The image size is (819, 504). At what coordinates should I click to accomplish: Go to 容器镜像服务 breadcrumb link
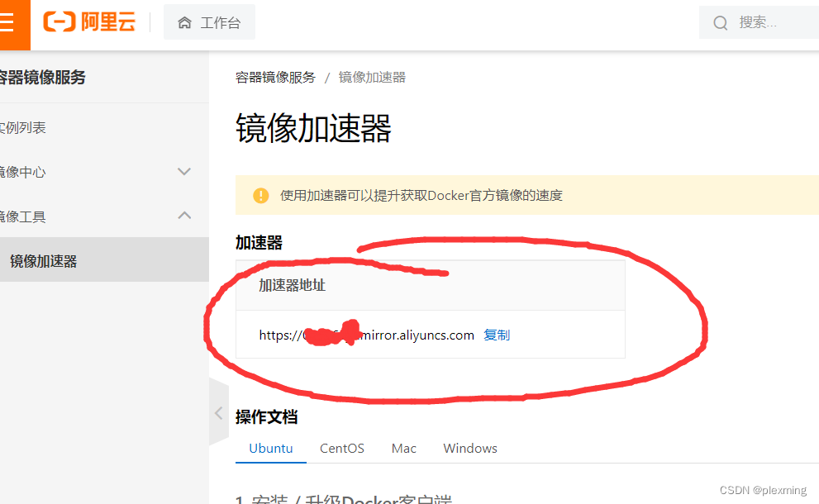tap(275, 78)
